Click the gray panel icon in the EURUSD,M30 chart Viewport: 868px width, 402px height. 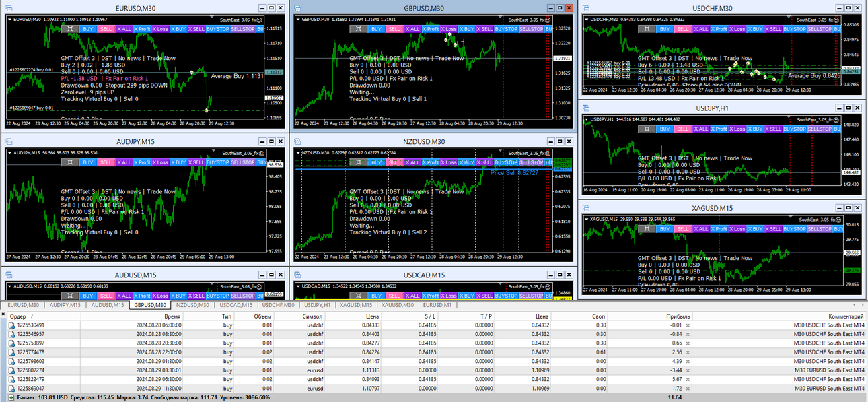point(70,29)
